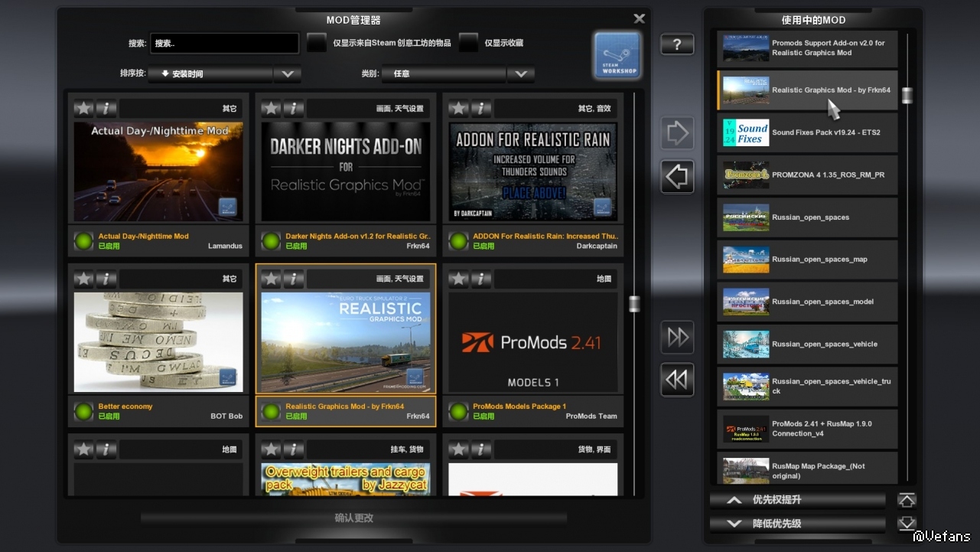The width and height of the screenshot is (980, 552).
Task: Show info for ProMods Models Package 1
Action: click(x=481, y=279)
